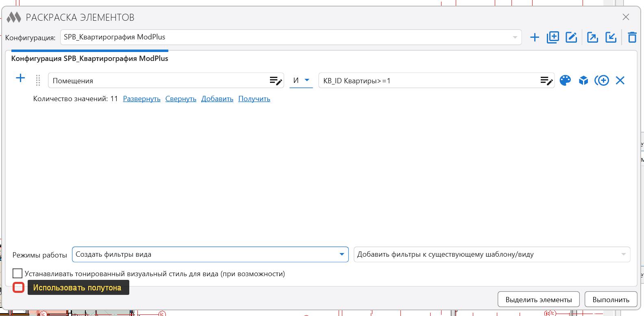Click the ModPlus logo in title bar
Viewport: 644px width, 316px height.
(x=14, y=17)
